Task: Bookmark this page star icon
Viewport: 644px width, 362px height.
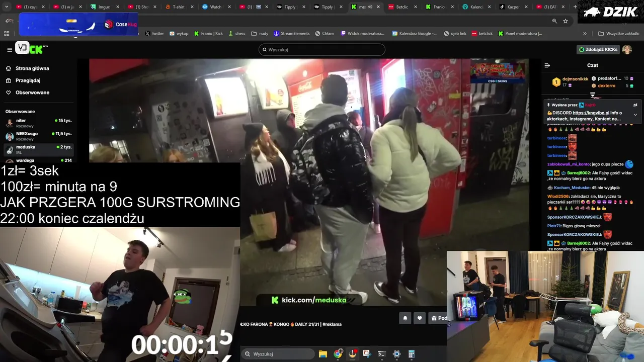Action: (x=566, y=21)
